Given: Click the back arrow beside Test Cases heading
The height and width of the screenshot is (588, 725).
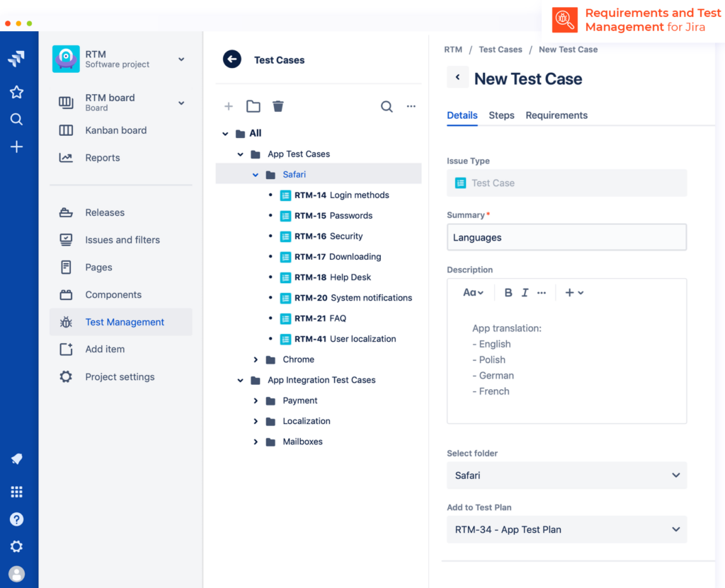Looking at the screenshot, I should click(x=232, y=59).
